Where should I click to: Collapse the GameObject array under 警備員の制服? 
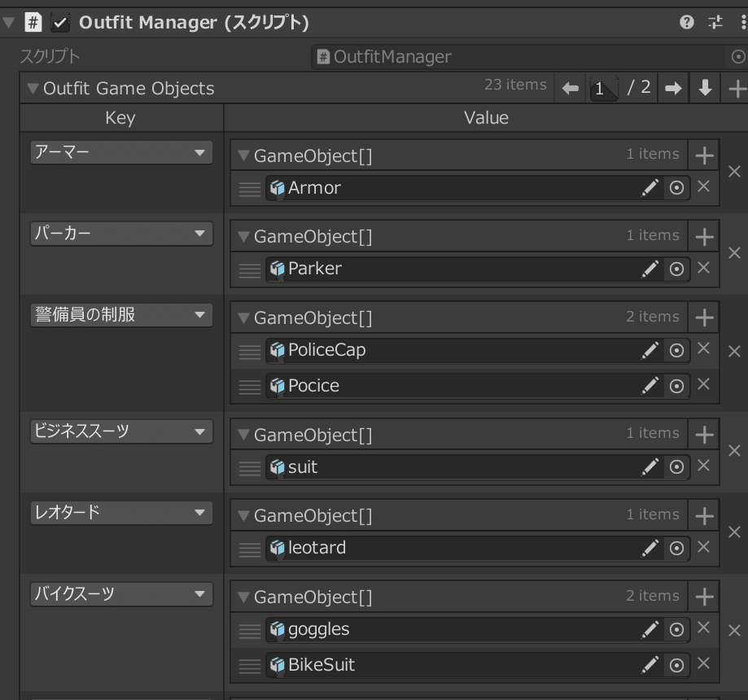[243, 318]
